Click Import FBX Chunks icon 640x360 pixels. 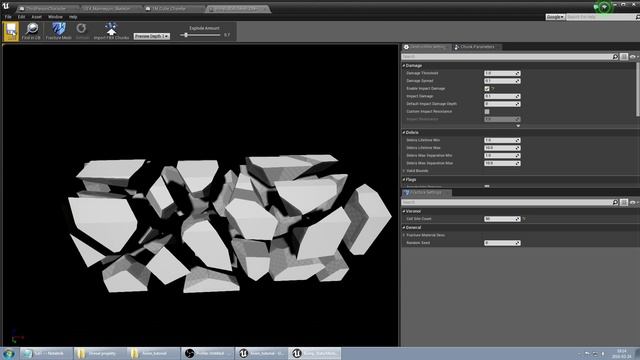point(111,31)
